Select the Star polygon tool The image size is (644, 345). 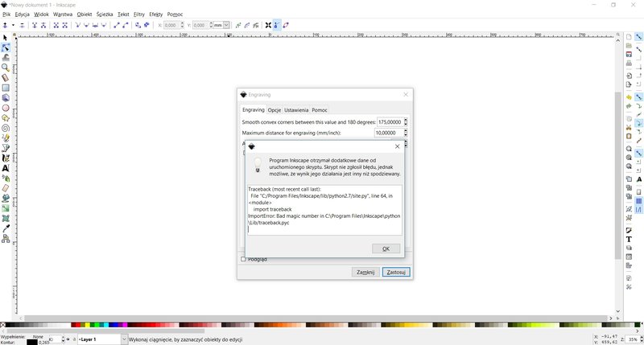[6, 117]
